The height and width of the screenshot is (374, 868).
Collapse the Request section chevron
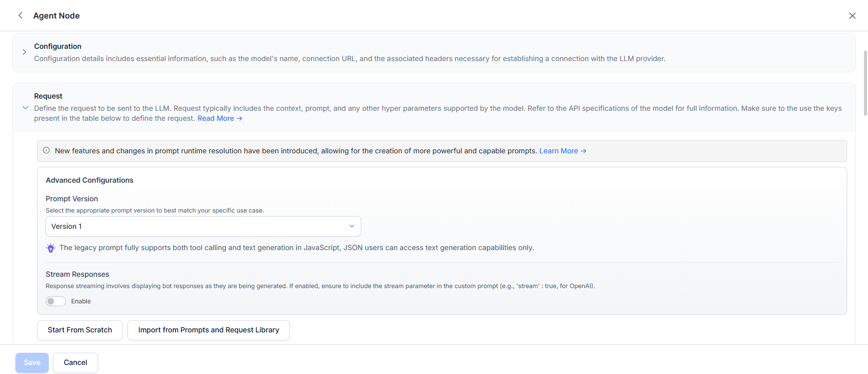click(25, 108)
